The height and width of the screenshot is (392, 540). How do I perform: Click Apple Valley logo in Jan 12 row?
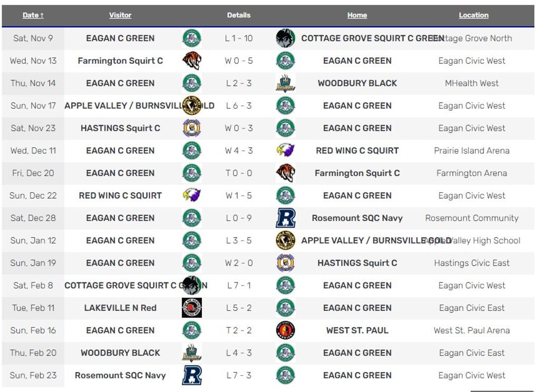tap(285, 240)
